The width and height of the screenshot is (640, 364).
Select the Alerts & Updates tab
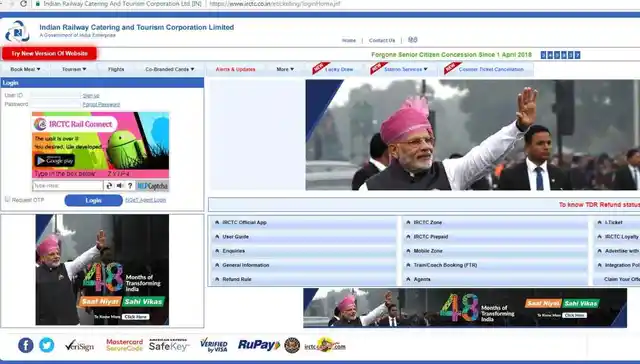(236, 69)
